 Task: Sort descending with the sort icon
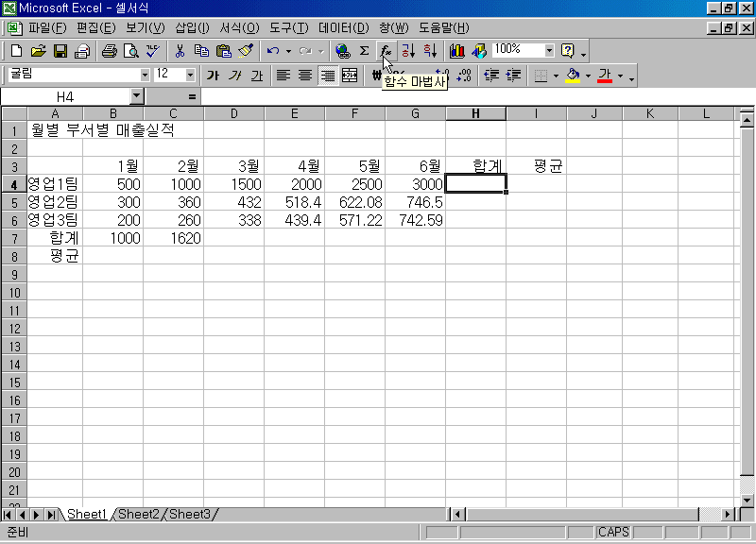click(431, 51)
